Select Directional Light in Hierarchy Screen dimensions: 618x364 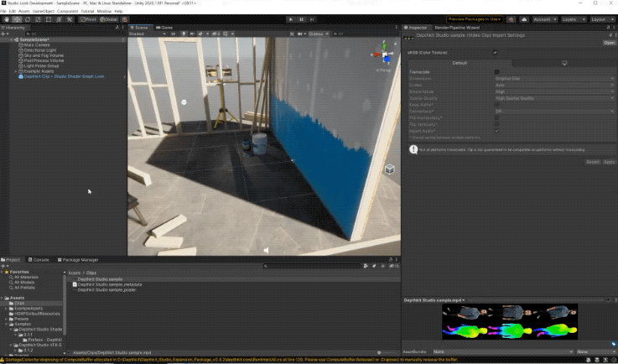[39, 50]
